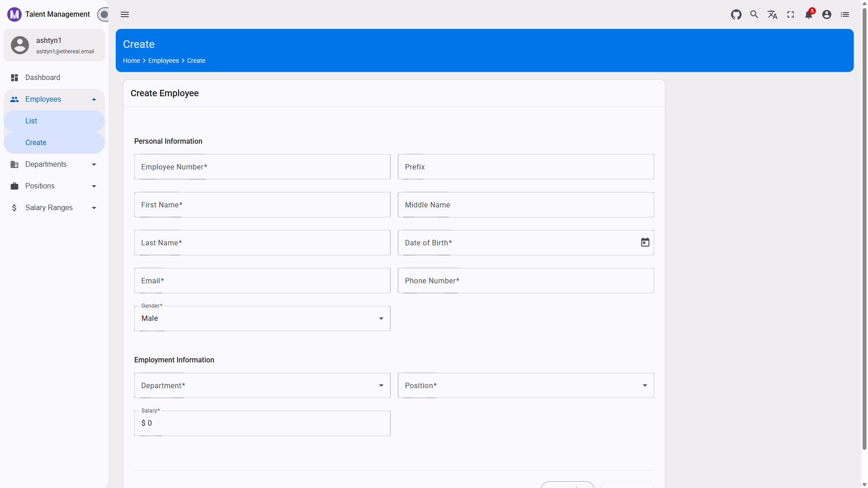
Task: Click the account circle icon
Action: coord(827,14)
